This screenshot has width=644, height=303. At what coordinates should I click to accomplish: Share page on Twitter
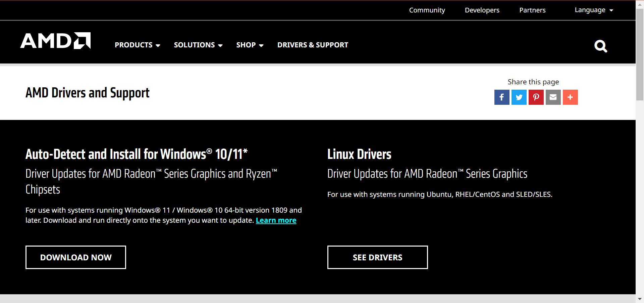(x=519, y=97)
